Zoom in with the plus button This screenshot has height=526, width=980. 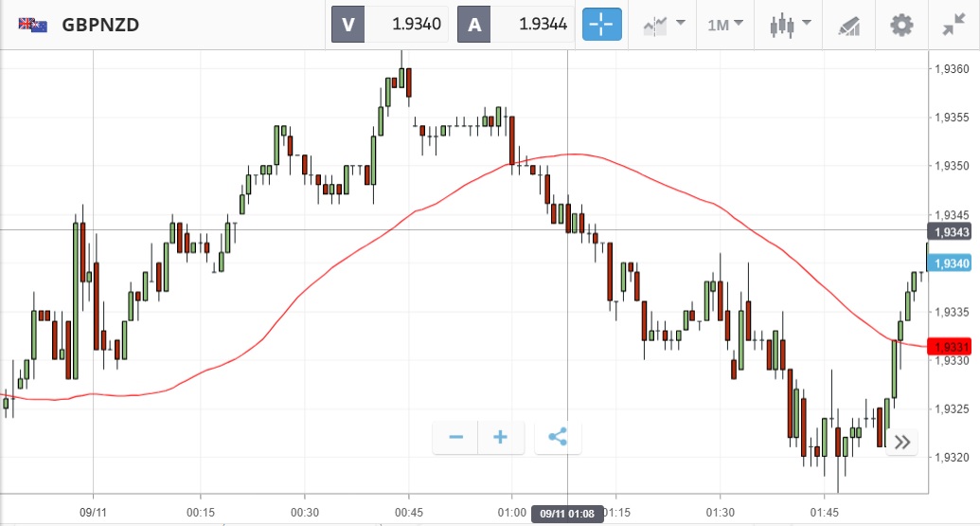pyautogui.click(x=501, y=437)
